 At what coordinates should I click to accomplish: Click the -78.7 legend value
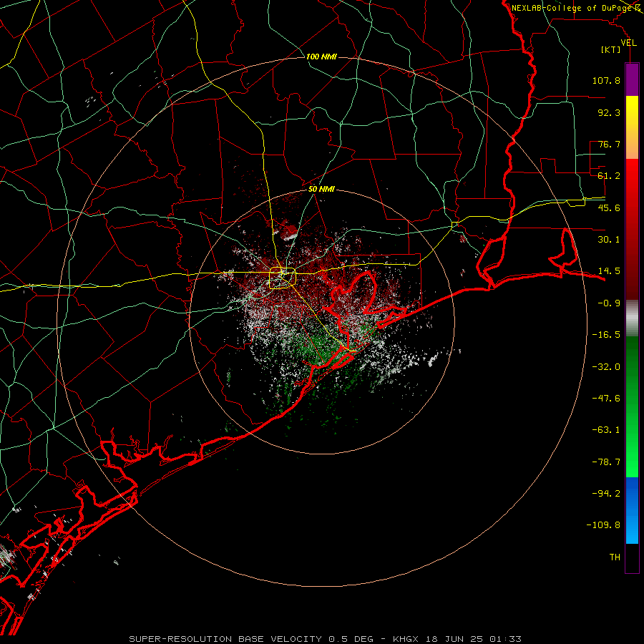(x=606, y=462)
